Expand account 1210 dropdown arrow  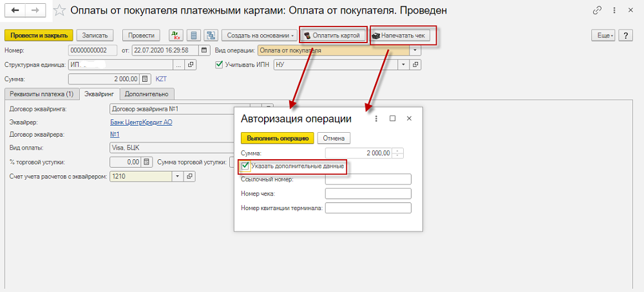tap(178, 177)
